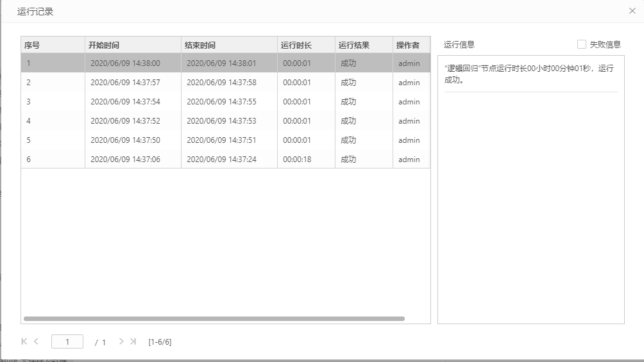Click the 运行结果 column header
644x362 pixels.
pyautogui.click(x=364, y=45)
